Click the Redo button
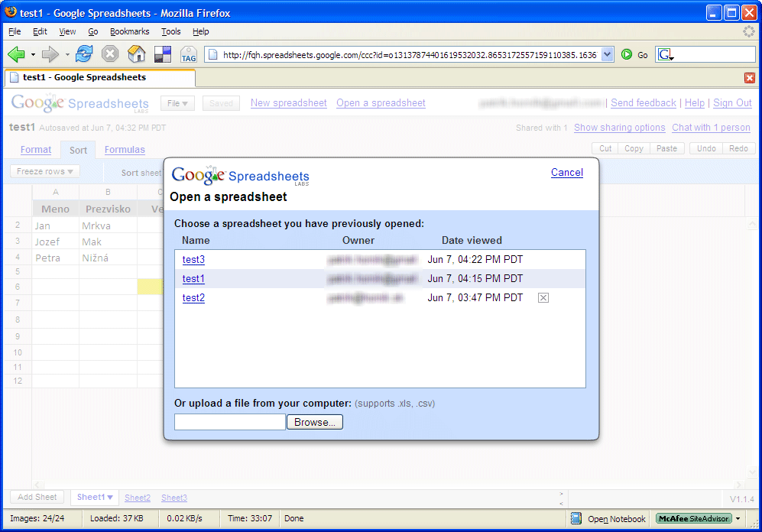 click(x=738, y=148)
